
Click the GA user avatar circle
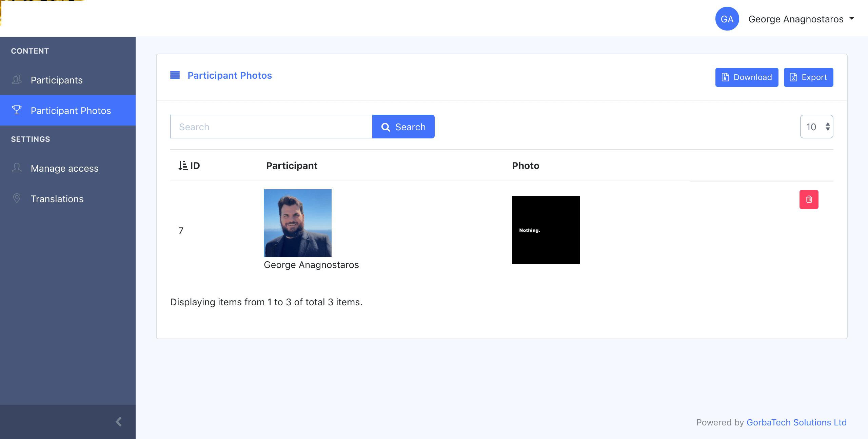[x=727, y=19]
